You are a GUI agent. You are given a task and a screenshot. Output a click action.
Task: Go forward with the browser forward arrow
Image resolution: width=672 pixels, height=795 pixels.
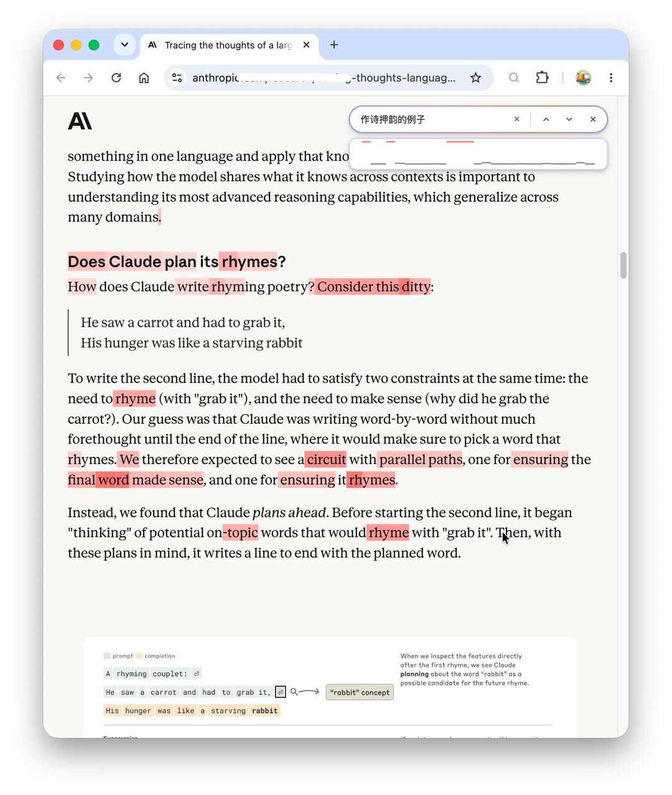click(x=88, y=78)
